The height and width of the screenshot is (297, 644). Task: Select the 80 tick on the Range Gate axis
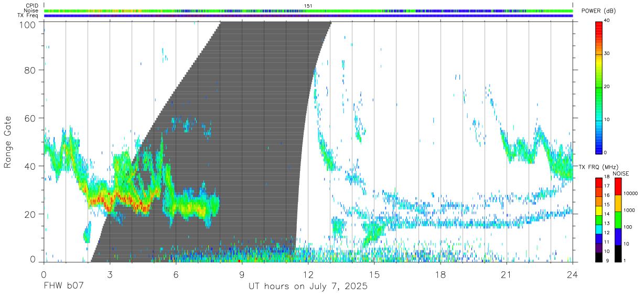coord(31,70)
